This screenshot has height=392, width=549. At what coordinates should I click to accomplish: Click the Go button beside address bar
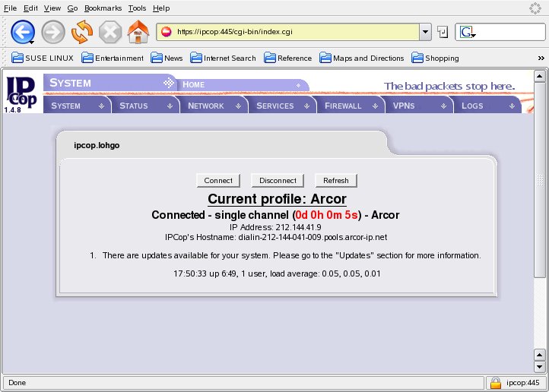(x=443, y=32)
